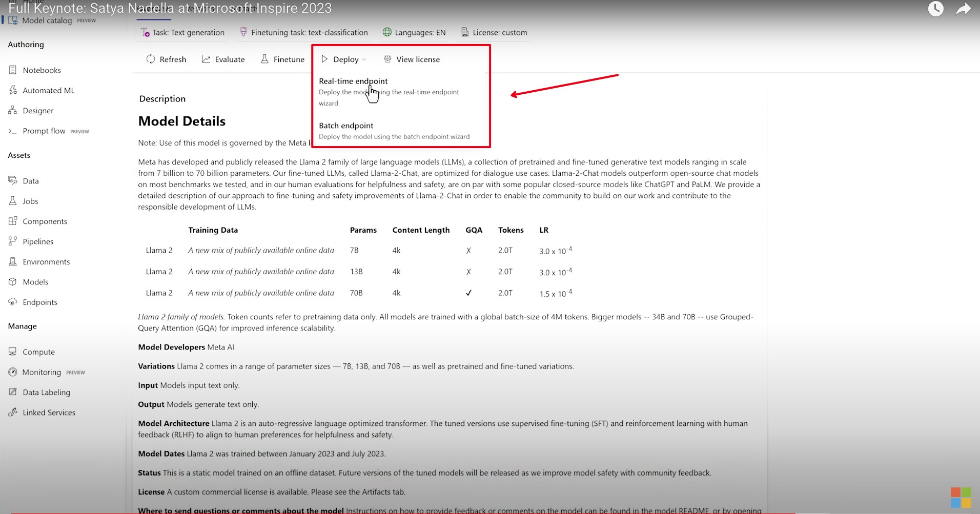Open Automated ML in the sidebar
Screen dimensions: 980x514
49,90
